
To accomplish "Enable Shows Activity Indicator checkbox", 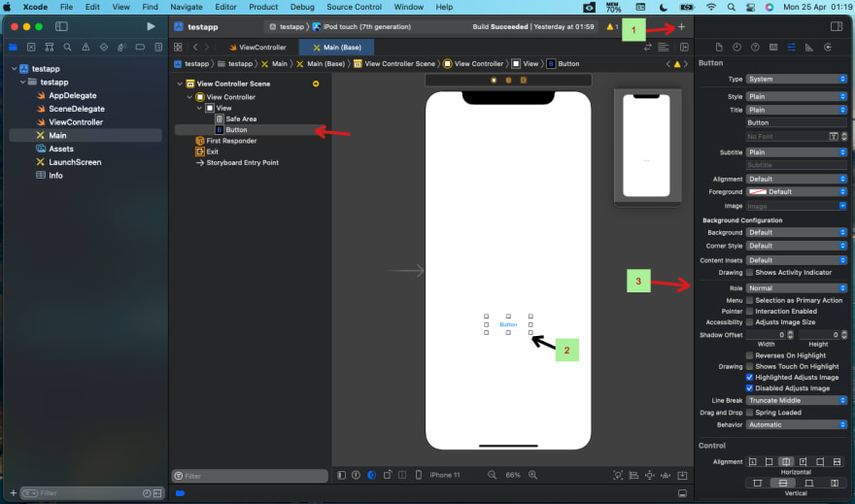I will tap(749, 273).
